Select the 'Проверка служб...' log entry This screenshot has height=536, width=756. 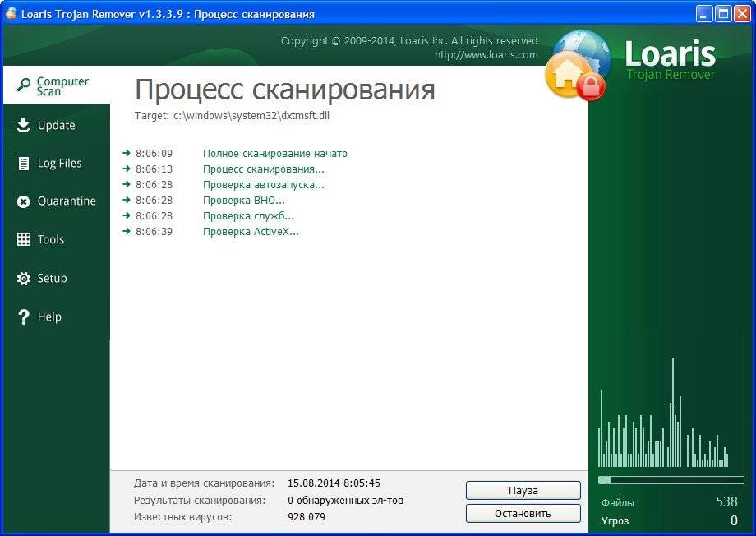(x=248, y=216)
